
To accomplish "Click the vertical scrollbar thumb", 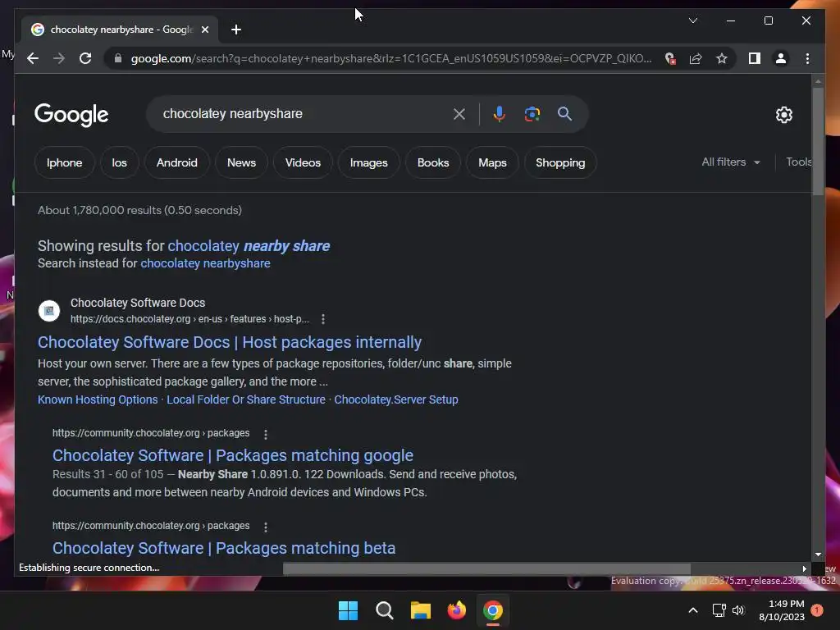I will tap(818, 140).
